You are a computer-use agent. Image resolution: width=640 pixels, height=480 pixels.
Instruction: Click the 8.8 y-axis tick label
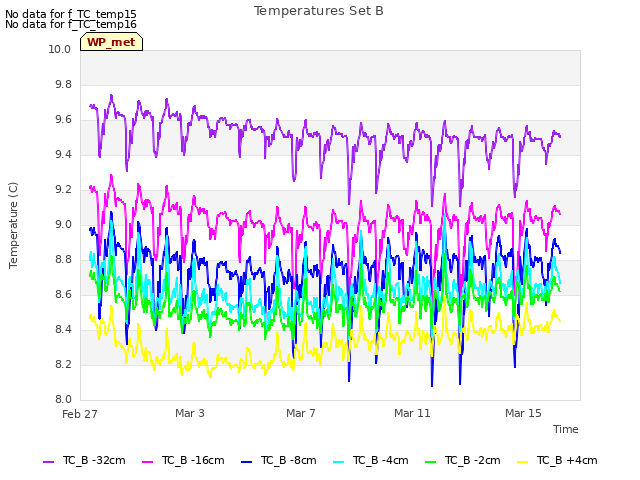63,260
